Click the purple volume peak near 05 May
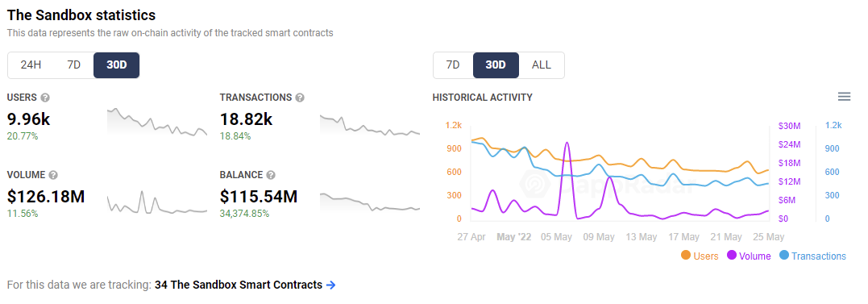 tap(567, 144)
